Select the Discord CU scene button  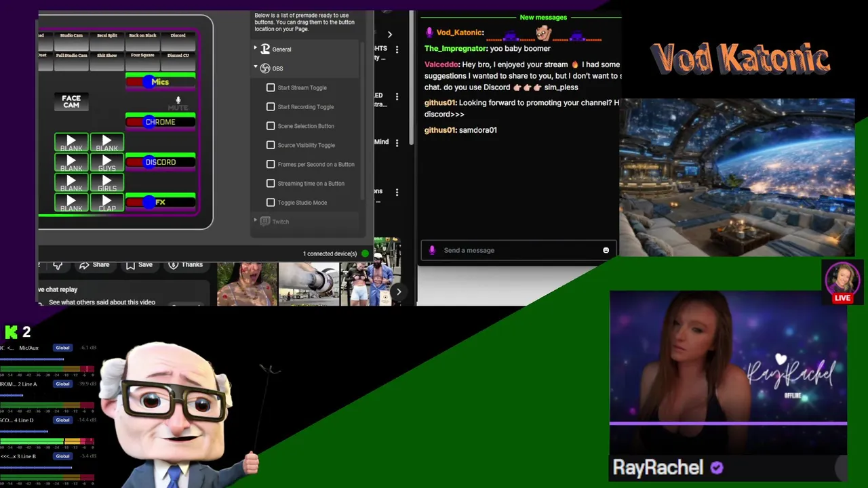point(178,60)
